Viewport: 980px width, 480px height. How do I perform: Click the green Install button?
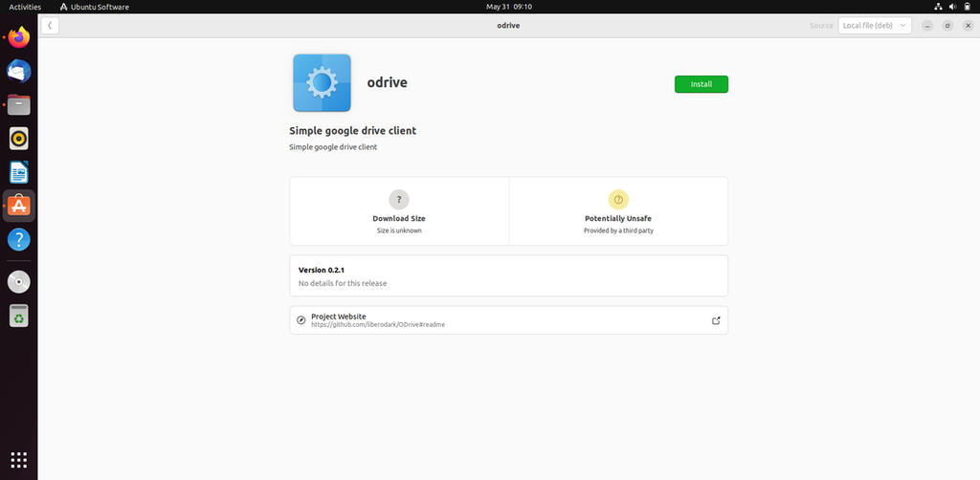tap(702, 84)
